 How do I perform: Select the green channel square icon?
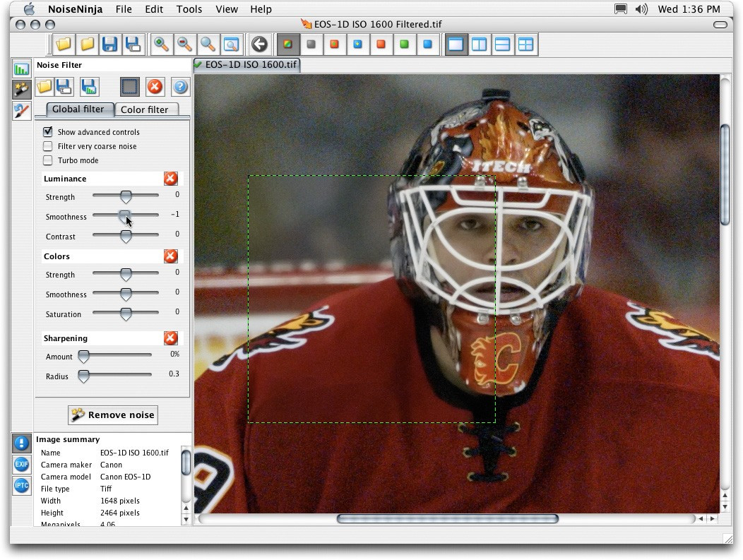point(404,44)
